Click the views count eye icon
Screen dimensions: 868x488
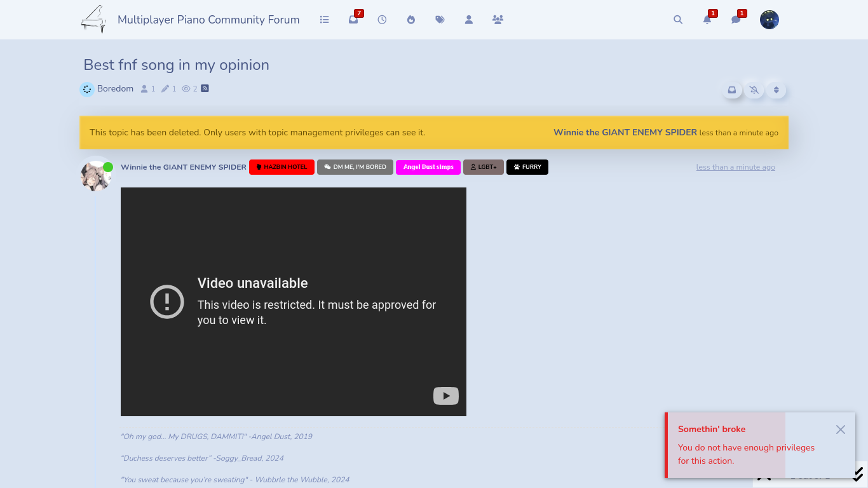(x=186, y=89)
